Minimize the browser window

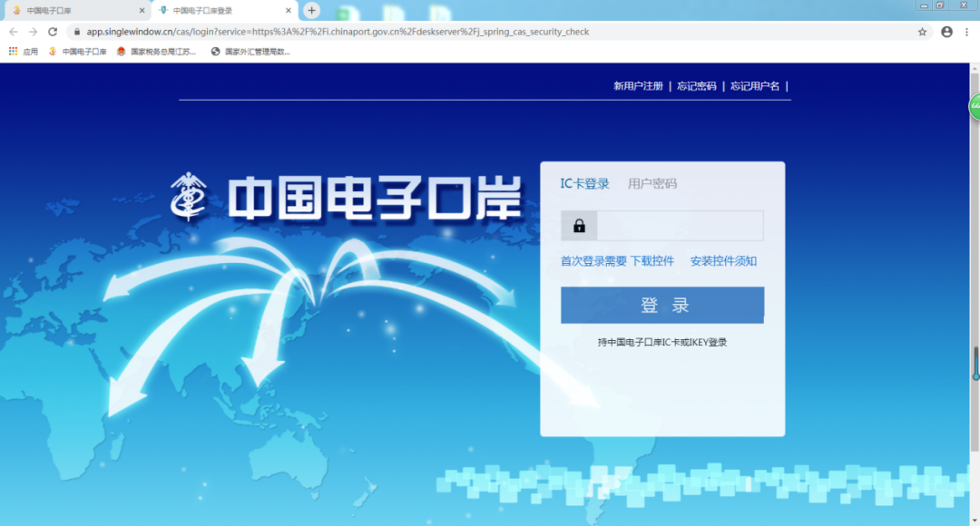coord(924,5)
